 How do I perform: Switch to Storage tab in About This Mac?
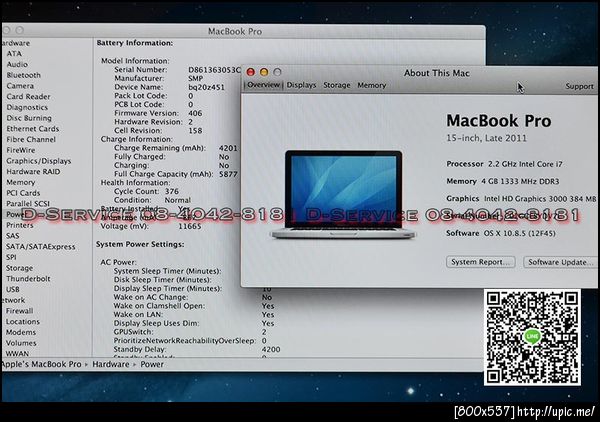[x=337, y=85]
